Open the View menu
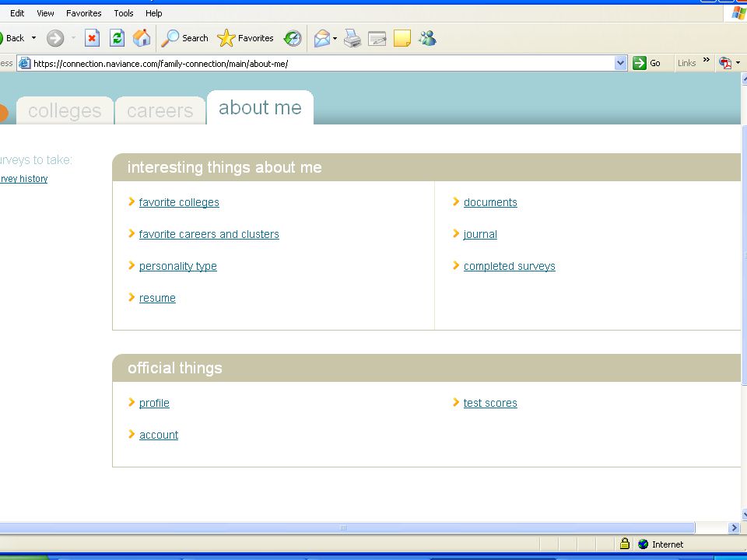The width and height of the screenshot is (747, 560). (45, 13)
